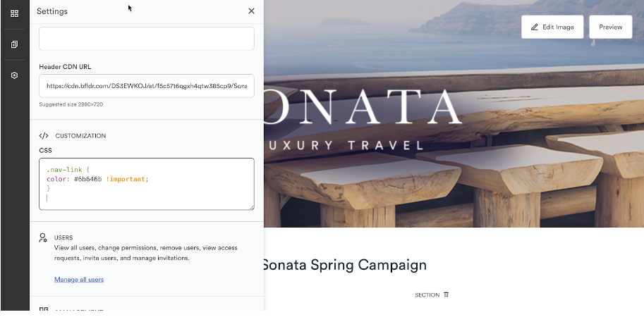Focus the Header CDN URL field

tap(147, 86)
